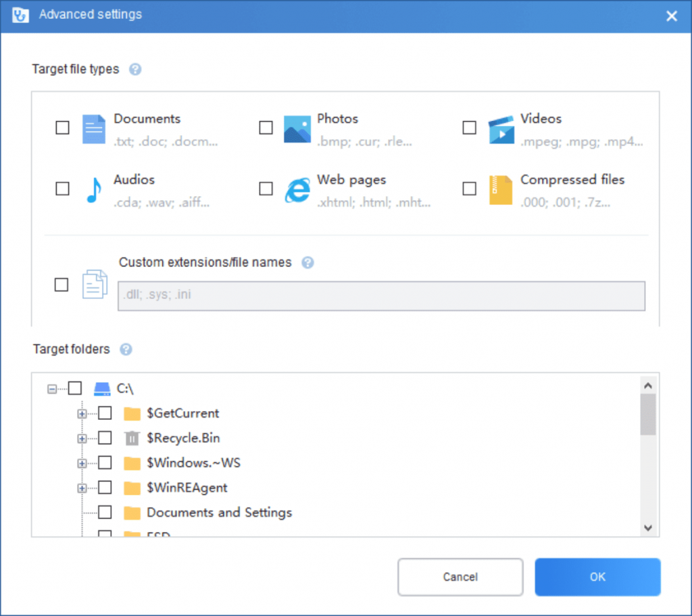The image size is (692, 616).
Task: Collapse the C:\ drive tree node
Action: 52,389
